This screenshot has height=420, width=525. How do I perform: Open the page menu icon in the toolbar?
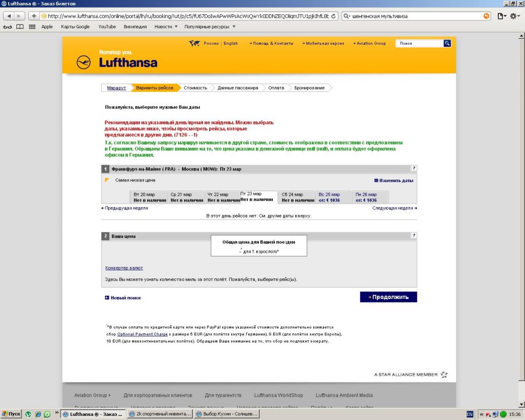[x=501, y=16]
